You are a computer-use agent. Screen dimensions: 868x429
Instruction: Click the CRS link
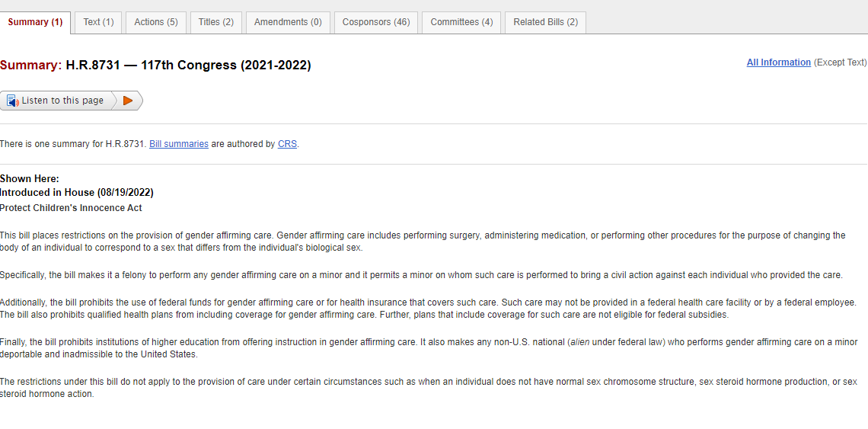point(287,144)
